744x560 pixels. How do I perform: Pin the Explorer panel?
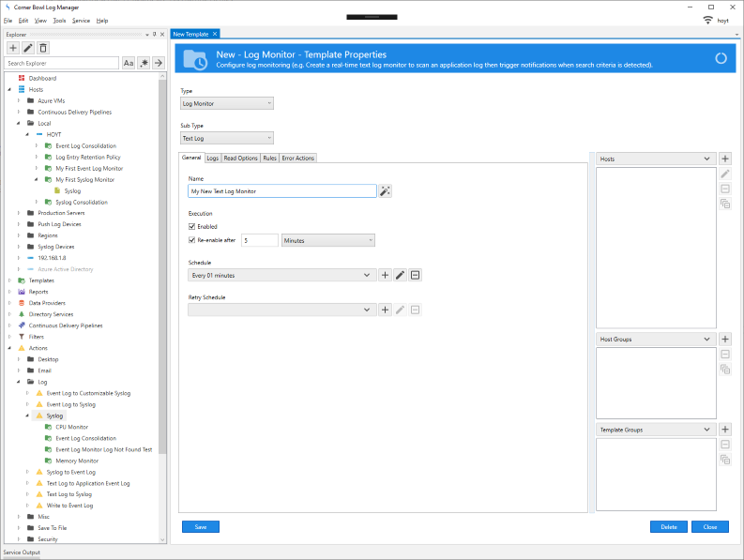(154, 34)
